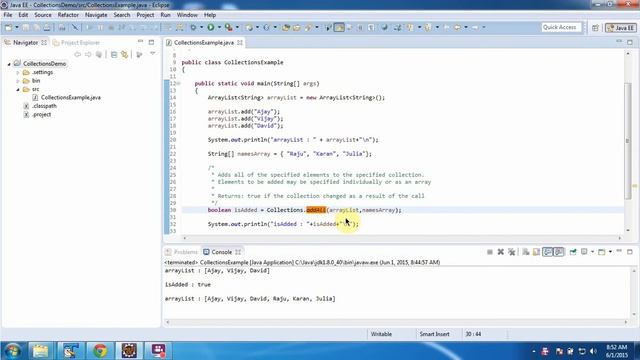Click the Terminate console icon
Image resolution: width=640 pixels, height=360 pixels.
pyautogui.click(x=490, y=252)
